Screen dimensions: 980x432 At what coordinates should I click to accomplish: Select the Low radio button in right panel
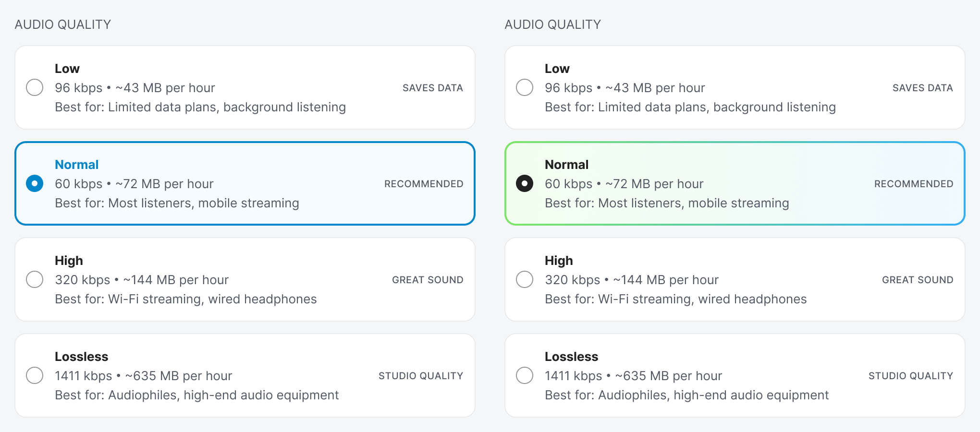pos(525,87)
